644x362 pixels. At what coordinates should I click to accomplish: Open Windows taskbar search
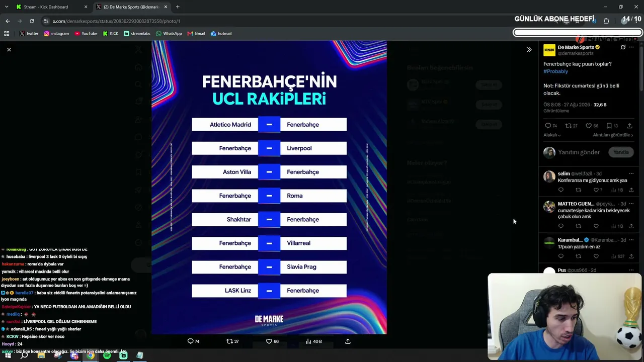(24, 355)
